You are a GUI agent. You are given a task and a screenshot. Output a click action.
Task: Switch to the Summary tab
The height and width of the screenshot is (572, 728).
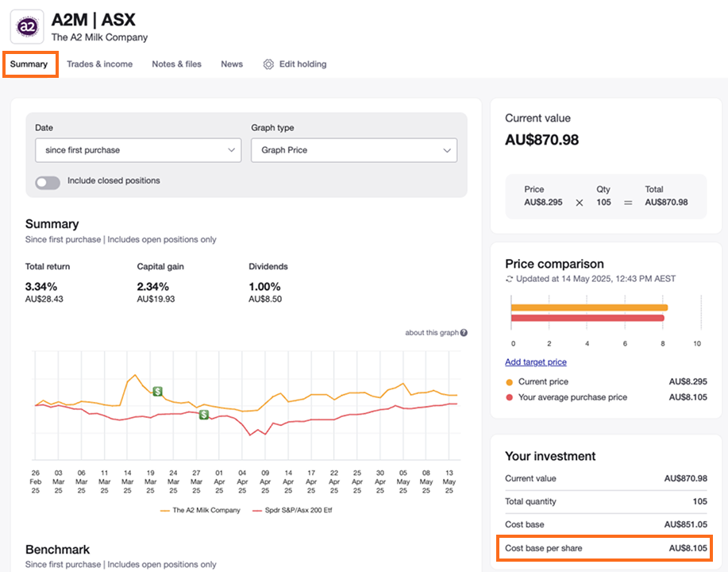(x=29, y=64)
